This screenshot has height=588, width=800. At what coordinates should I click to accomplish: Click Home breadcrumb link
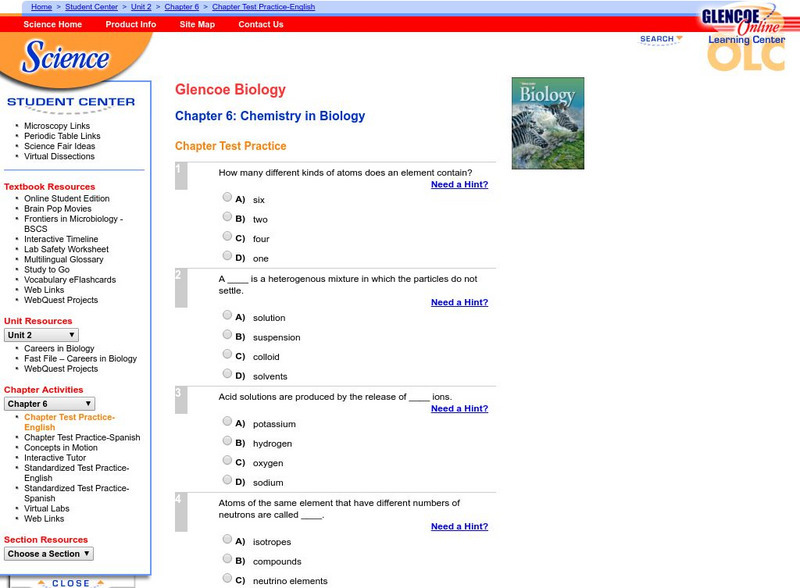pyautogui.click(x=41, y=7)
